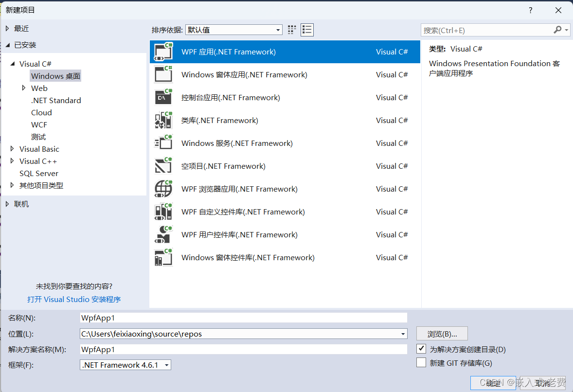The height and width of the screenshot is (392, 573).
Task: Click the WPF 自定义控件库 icon
Action: click(163, 212)
